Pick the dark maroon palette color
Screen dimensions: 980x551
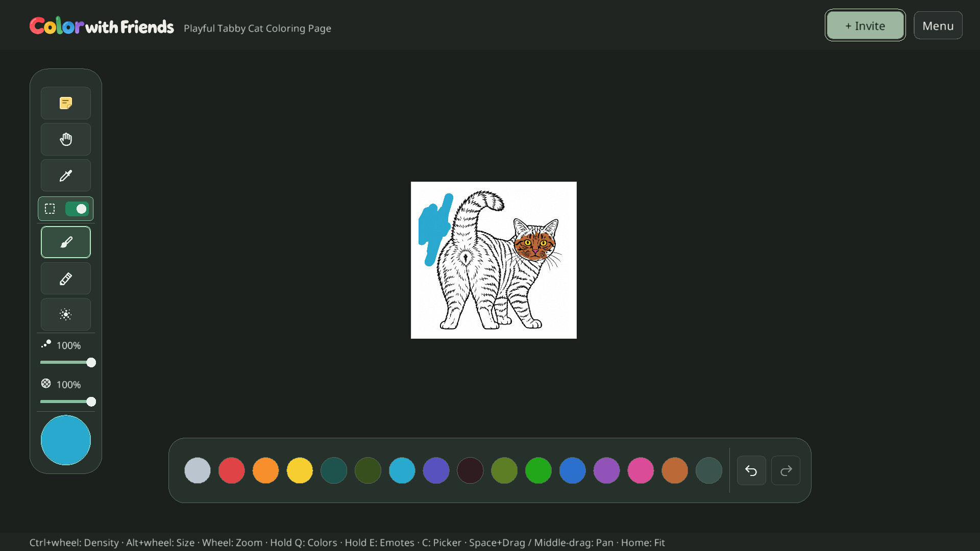pyautogui.click(x=470, y=470)
